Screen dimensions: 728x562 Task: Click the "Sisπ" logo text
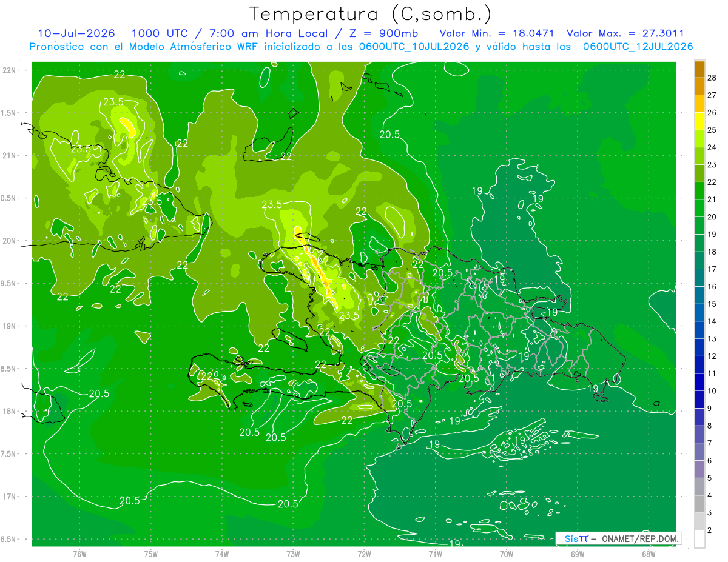tap(576, 538)
